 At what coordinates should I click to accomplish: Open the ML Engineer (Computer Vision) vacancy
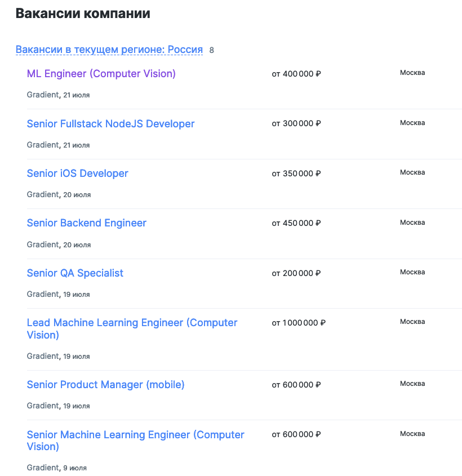pos(101,74)
